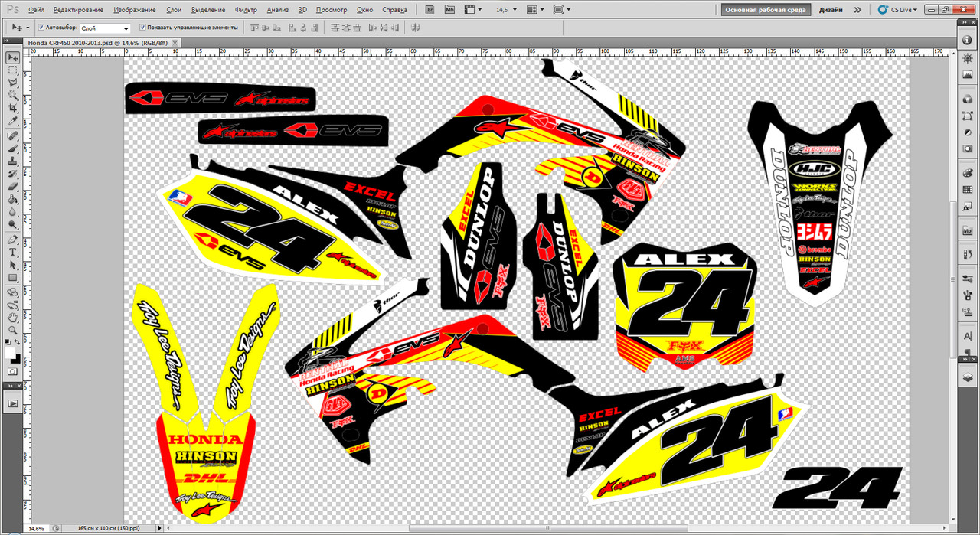Select the Rectangular Marquee tool
Screen dimensions: 980x535
(x=13, y=70)
